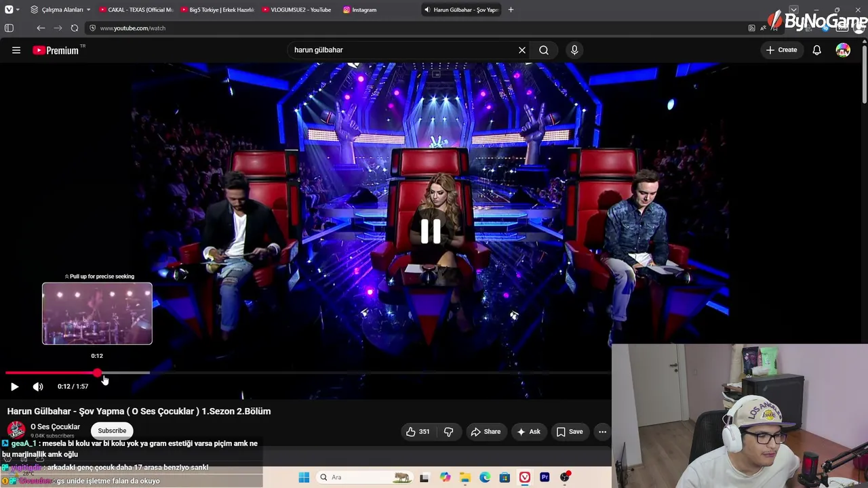The width and height of the screenshot is (868, 488).
Task: Launch Copilot from taskbar
Action: pyautogui.click(x=445, y=477)
